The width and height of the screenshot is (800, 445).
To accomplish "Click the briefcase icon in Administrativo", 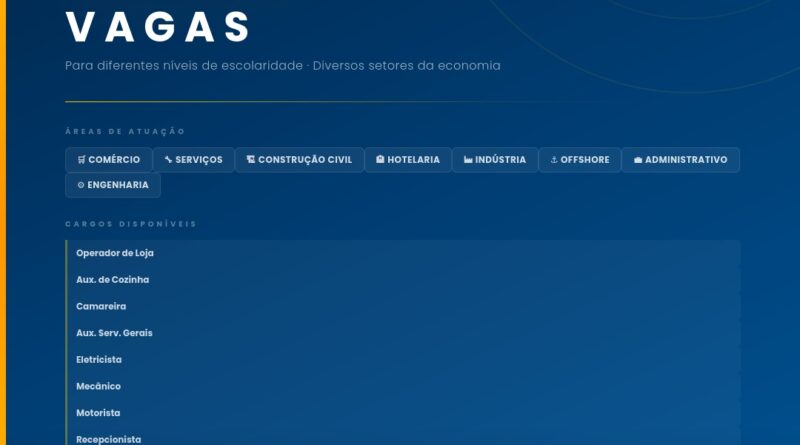I will click(638, 160).
